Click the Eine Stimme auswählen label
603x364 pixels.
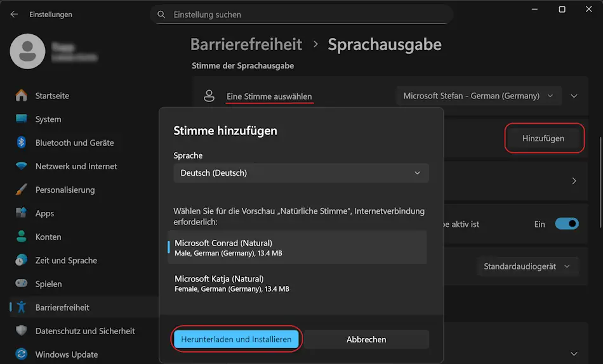[x=269, y=96]
